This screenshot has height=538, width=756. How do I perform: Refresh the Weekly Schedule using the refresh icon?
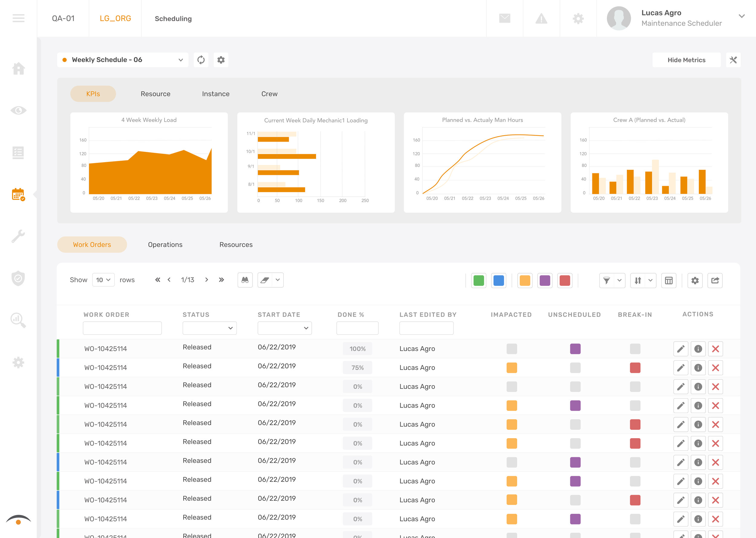point(201,60)
